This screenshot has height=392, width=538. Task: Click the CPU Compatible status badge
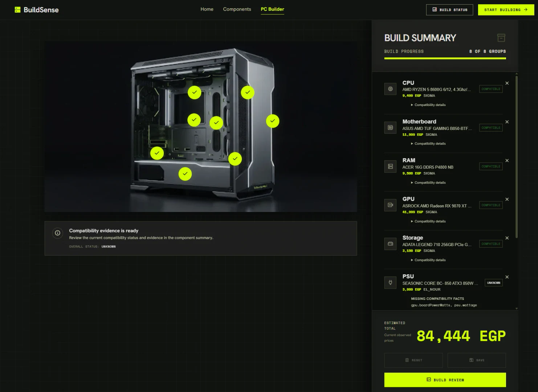click(x=491, y=89)
